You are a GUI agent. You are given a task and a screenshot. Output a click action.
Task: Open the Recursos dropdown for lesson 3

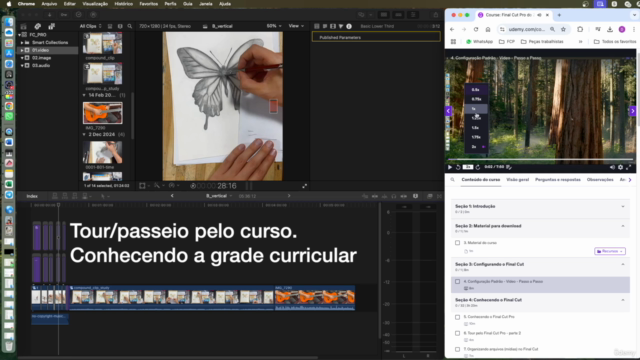coord(610,251)
